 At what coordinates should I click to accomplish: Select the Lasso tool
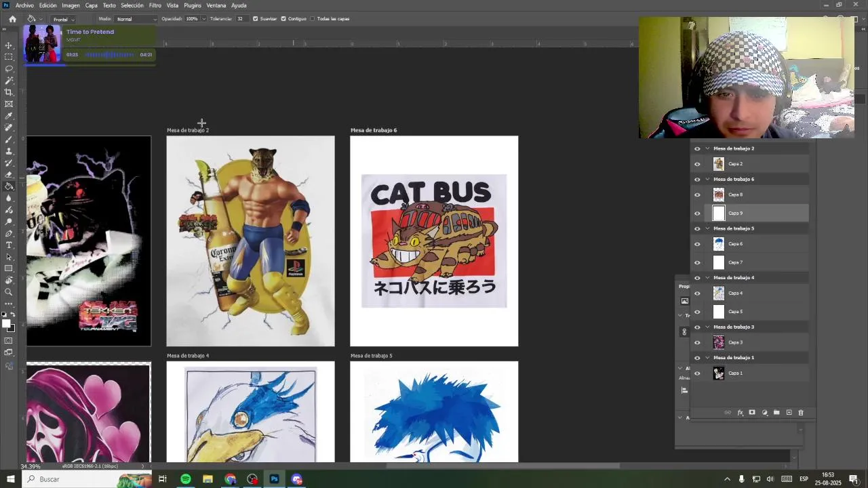(9, 68)
